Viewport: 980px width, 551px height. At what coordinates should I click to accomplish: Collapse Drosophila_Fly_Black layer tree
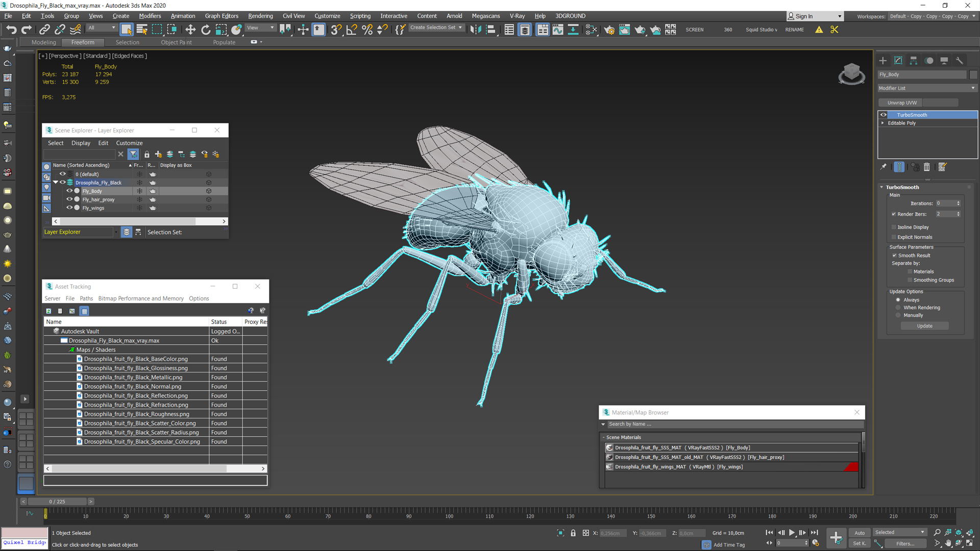tap(56, 182)
